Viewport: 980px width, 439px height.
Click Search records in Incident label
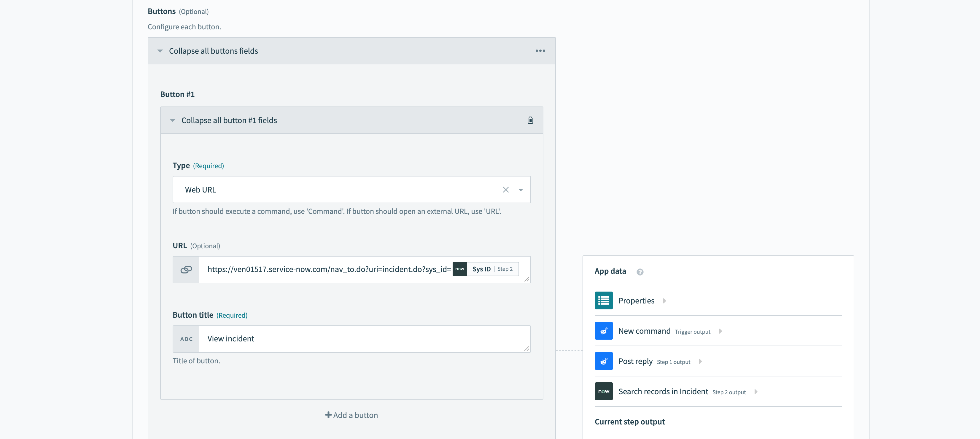click(663, 392)
